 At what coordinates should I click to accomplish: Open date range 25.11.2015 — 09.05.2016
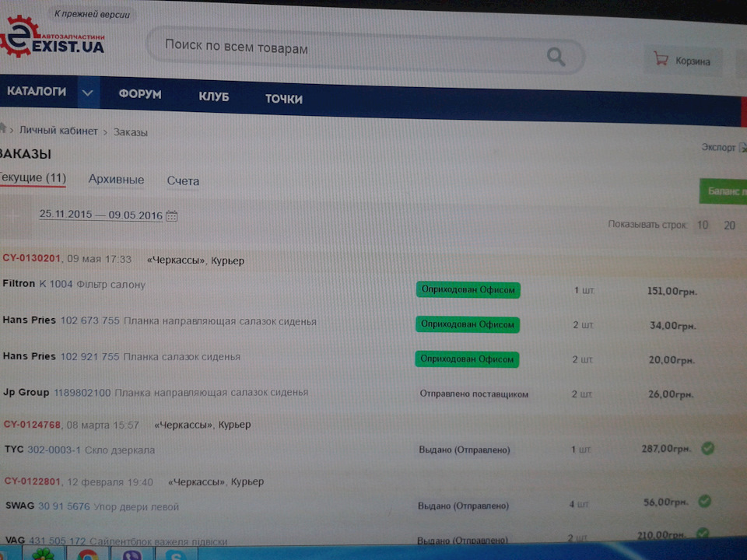pos(100,215)
